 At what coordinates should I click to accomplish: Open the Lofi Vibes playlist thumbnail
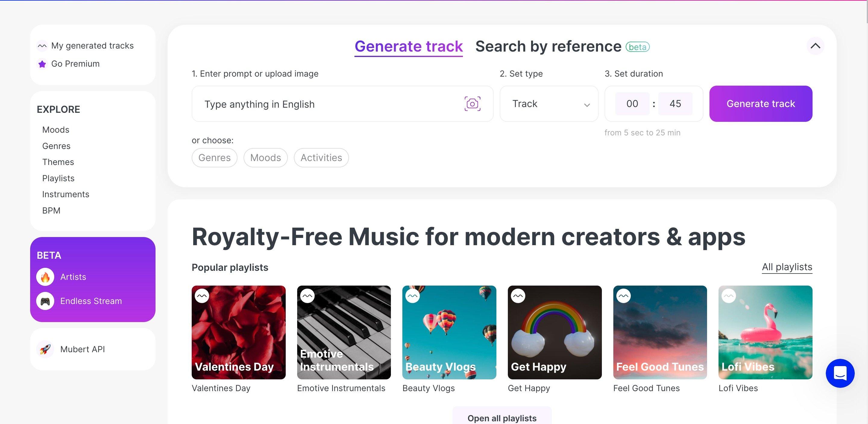(x=765, y=332)
